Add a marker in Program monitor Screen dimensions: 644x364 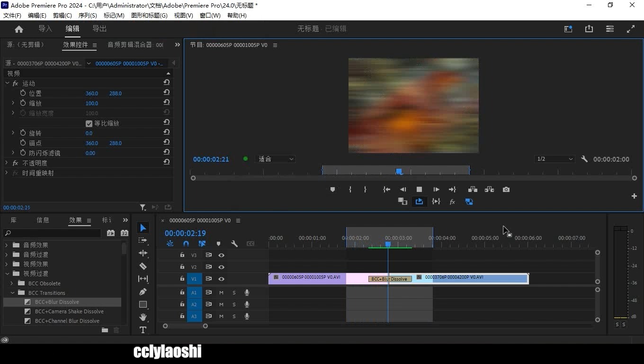pyautogui.click(x=332, y=190)
